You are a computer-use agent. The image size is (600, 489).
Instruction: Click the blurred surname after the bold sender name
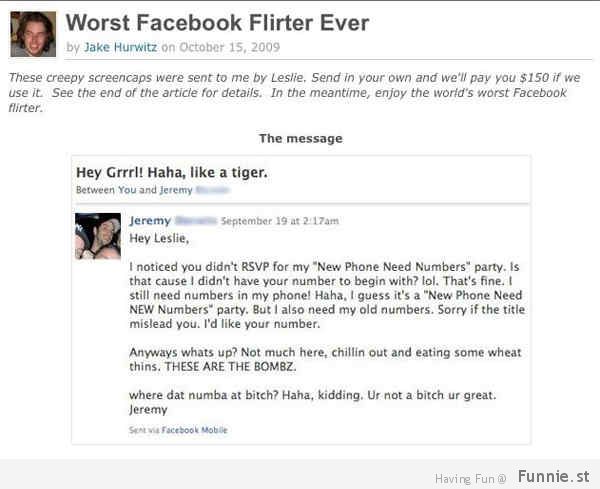point(195,221)
